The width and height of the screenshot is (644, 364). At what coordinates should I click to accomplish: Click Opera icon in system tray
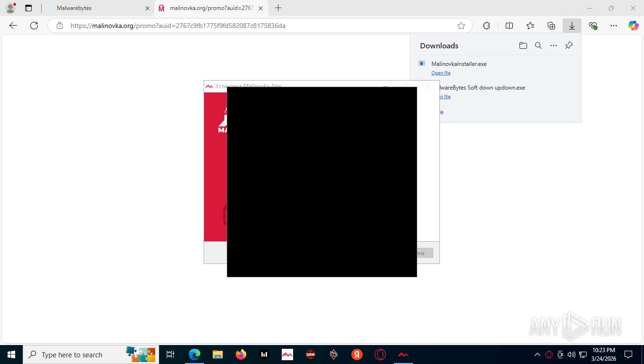pos(549,355)
